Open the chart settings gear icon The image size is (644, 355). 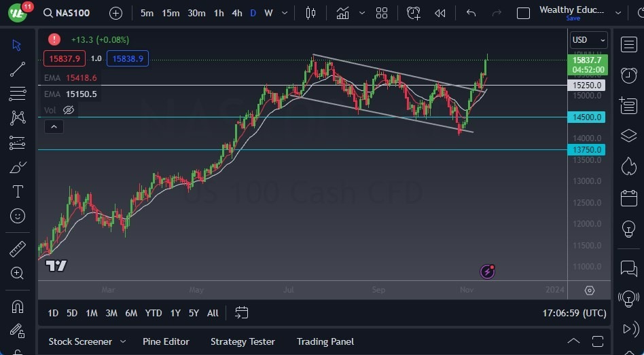point(590,291)
